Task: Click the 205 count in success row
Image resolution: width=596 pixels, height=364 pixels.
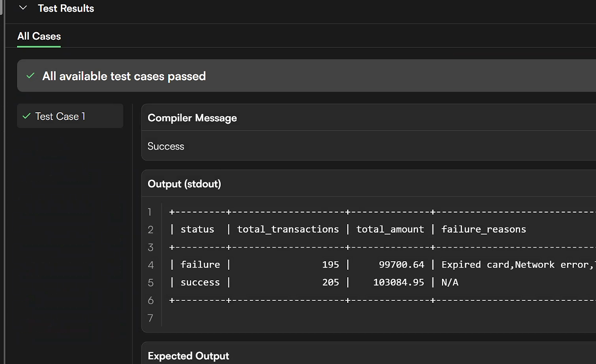Action: [330, 282]
